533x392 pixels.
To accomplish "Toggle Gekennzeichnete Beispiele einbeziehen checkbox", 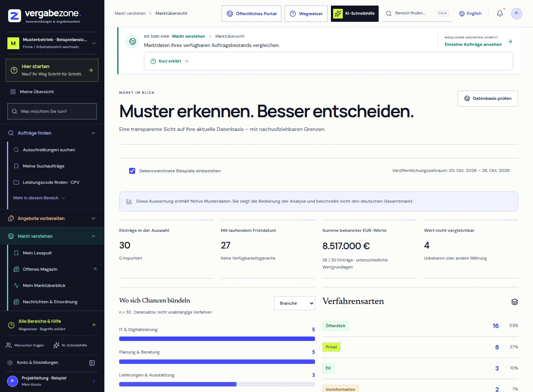I will [x=132, y=171].
